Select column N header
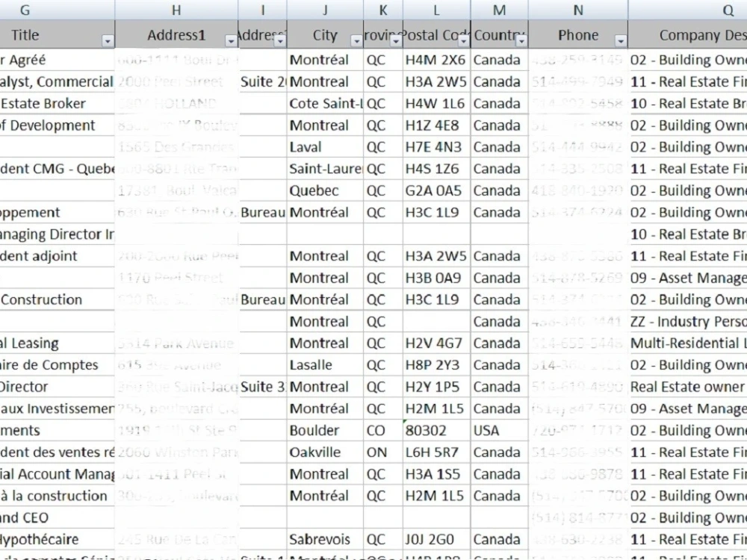Viewport: 747px width, 560px height. pos(578,10)
